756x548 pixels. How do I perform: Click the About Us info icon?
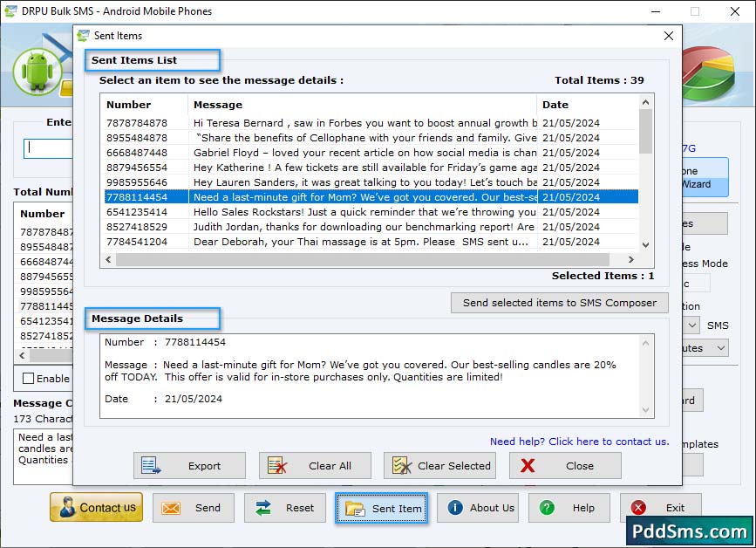(454, 508)
